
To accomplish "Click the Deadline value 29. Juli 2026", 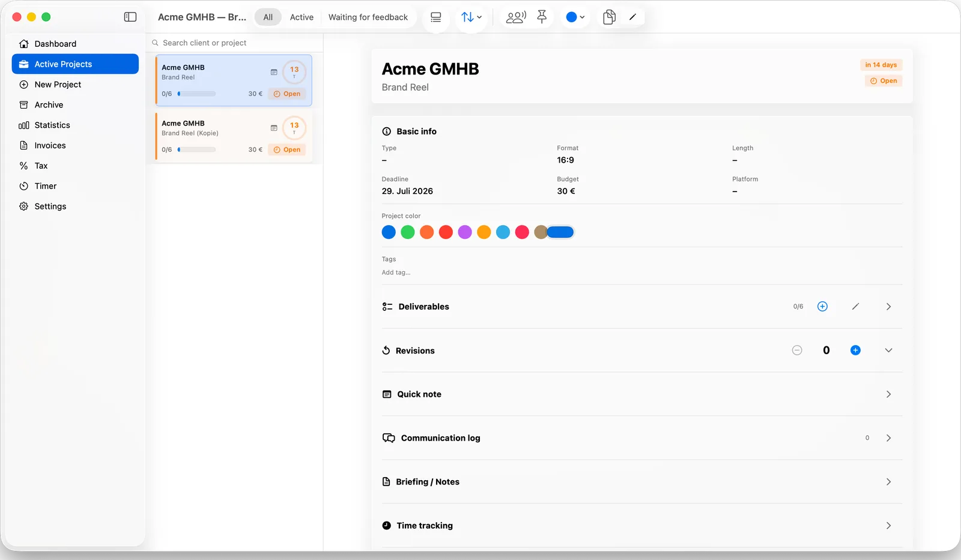I will click(407, 191).
